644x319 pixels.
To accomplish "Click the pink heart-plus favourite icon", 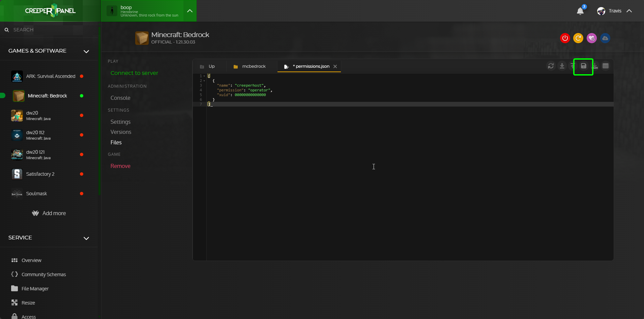I will coord(592,38).
